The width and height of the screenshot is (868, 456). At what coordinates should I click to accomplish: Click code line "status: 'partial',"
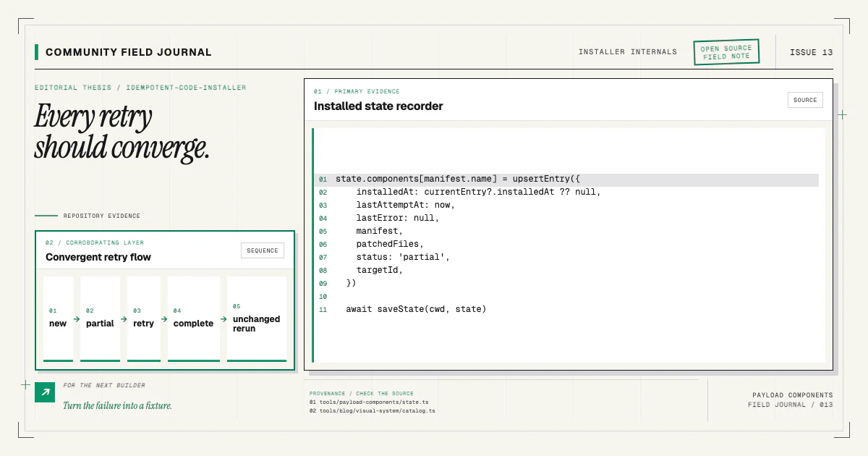(x=403, y=257)
